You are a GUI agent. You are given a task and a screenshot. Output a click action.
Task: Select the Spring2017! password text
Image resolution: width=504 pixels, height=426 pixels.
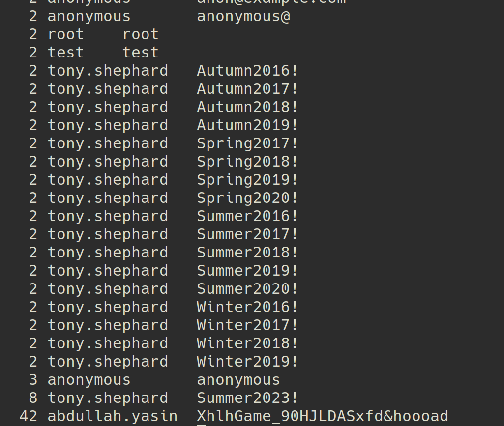click(247, 143)
